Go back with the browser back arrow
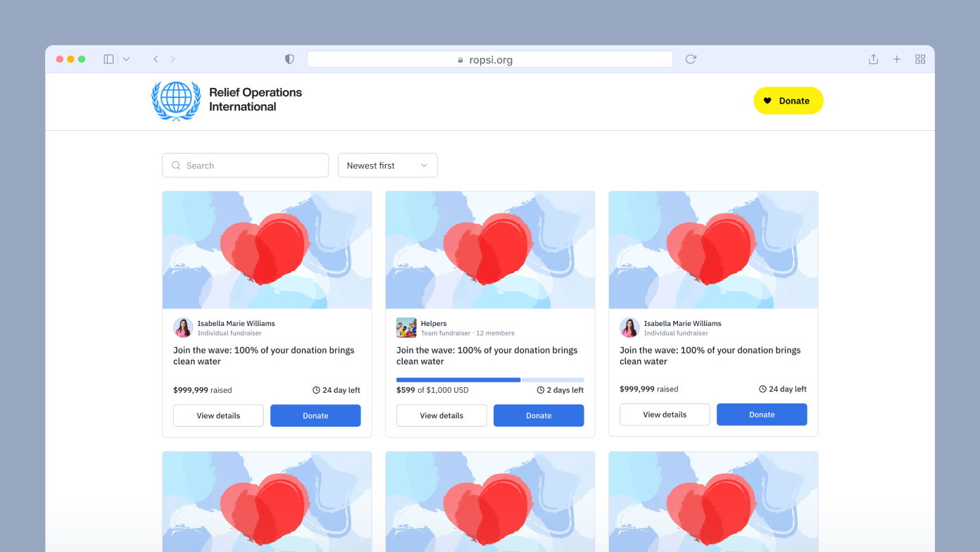Screen dimensions: 980x552 pos(156,59)
